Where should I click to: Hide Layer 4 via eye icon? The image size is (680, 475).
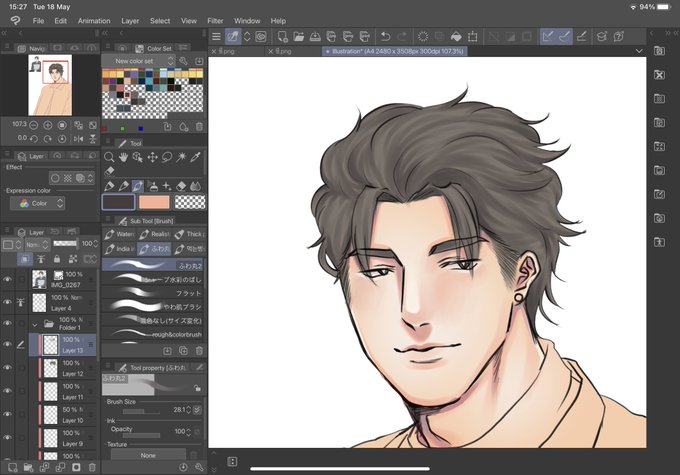7,302
